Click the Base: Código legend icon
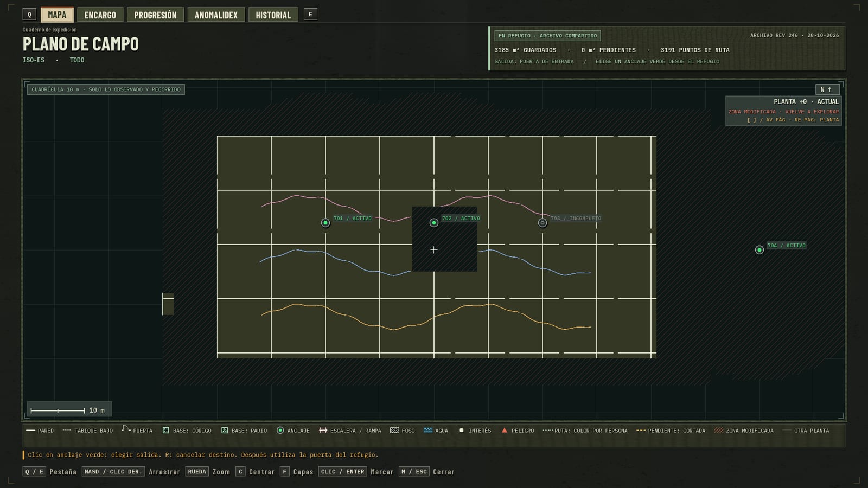868x488 pixels. [x=166, y=431]
